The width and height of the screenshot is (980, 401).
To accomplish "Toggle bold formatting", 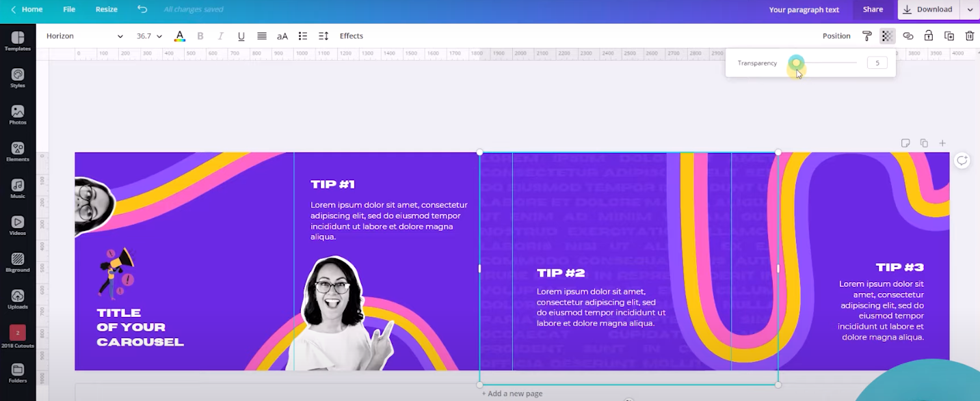I will pyautogui.click(x=200, y=36).
